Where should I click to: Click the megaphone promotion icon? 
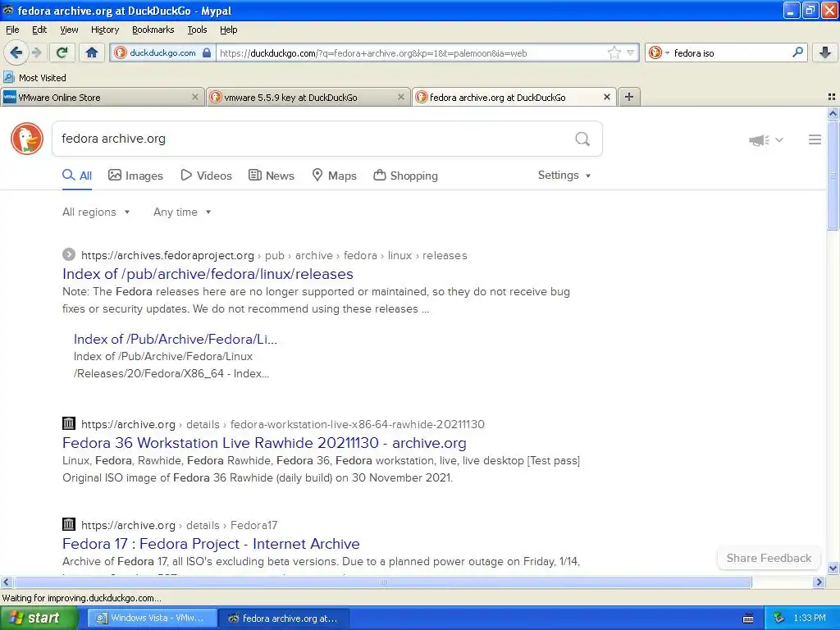point(759,140)
